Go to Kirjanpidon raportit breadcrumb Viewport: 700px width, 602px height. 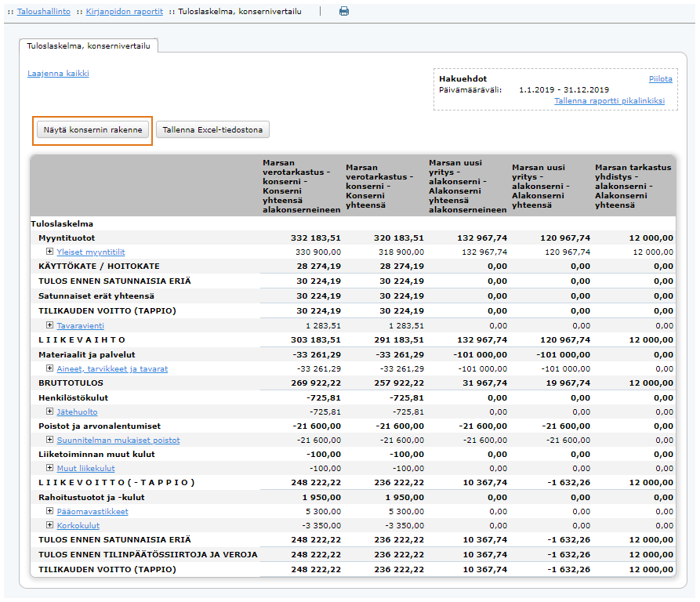tap(124, 12)
